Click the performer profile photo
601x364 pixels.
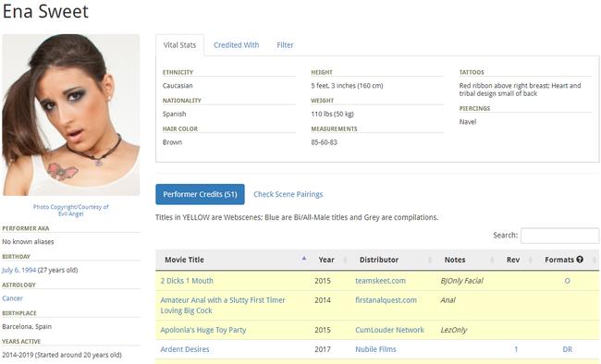coord(71,115)
